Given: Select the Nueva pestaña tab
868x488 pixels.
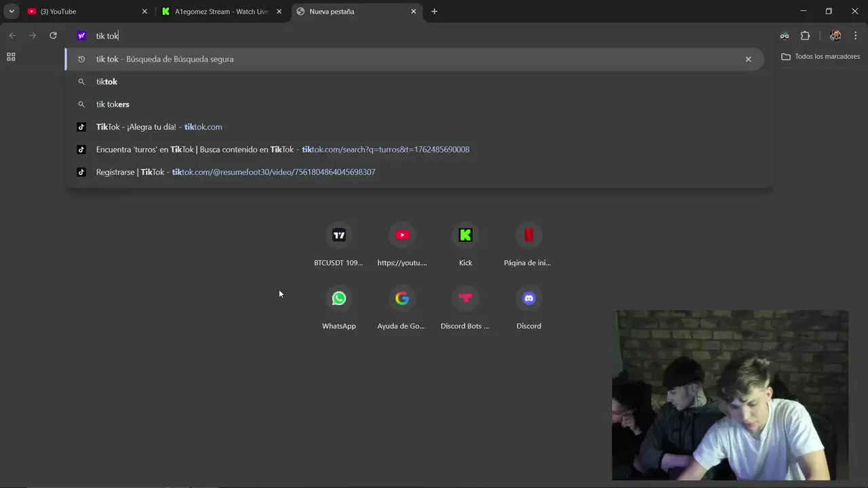Looking at the screenshot, I should point(357,12).
